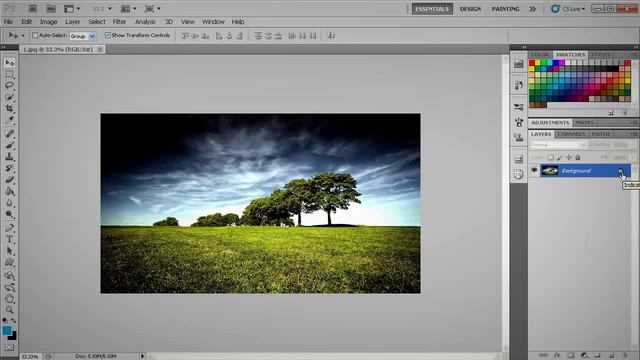Select the Paint Bucket tool
Image resolution: width=640 pixels, height=360 pixels.
click(x=9, y=191)
